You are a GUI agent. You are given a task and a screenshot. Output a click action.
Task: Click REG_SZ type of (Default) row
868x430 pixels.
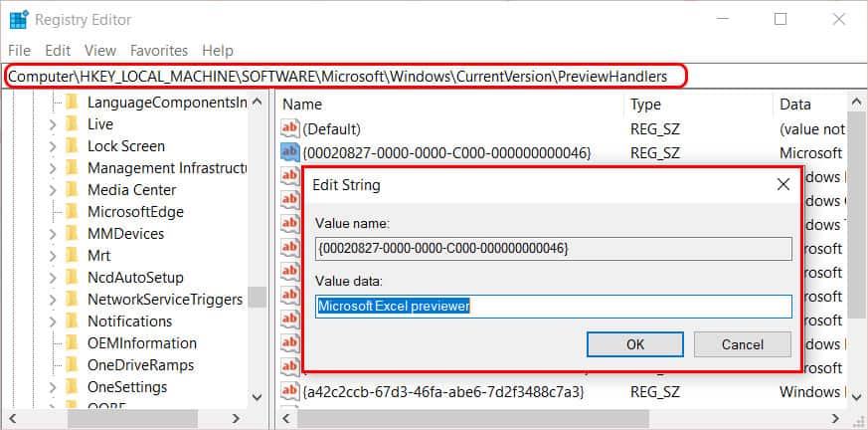(x=655, y=129)
